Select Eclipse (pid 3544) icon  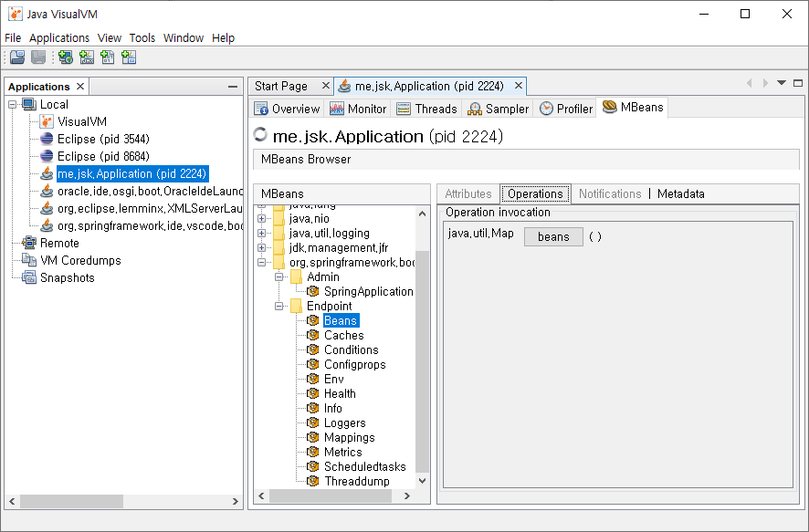(x=47, y=139)
